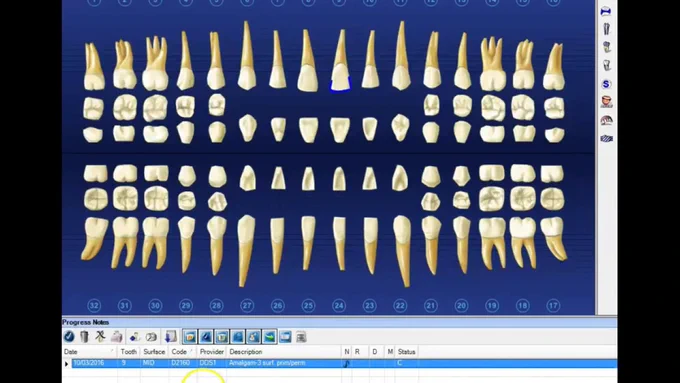The height and width of the screenshot is (383, 680).
Task: Toggle the highlighted filter button with yellow B square
Action: pyautogui.click(x=222, y=337)
